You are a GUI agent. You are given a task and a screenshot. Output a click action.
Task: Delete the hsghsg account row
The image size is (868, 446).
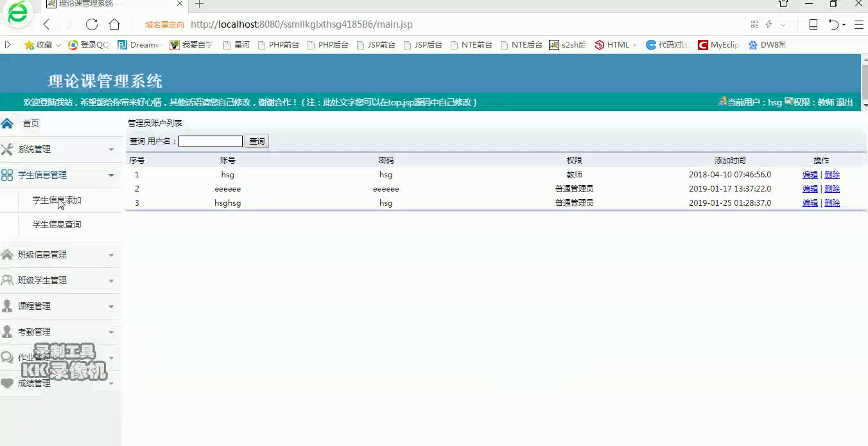click(832, 203)
